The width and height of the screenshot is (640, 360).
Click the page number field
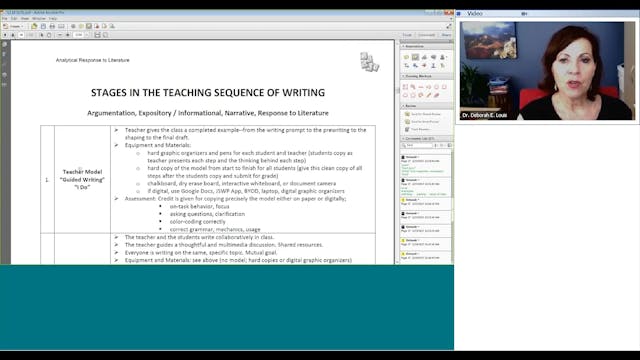pyautogui.click(x=21, y=35)
